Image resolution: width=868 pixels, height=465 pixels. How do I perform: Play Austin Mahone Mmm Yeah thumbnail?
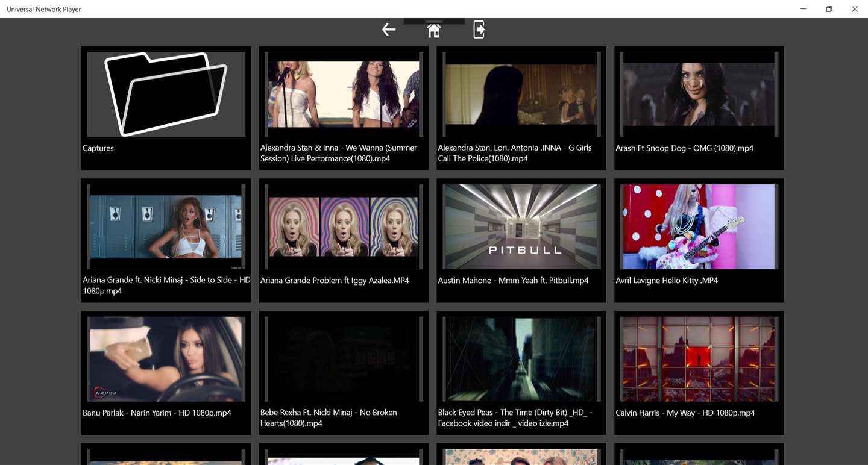tap(521, 227)
